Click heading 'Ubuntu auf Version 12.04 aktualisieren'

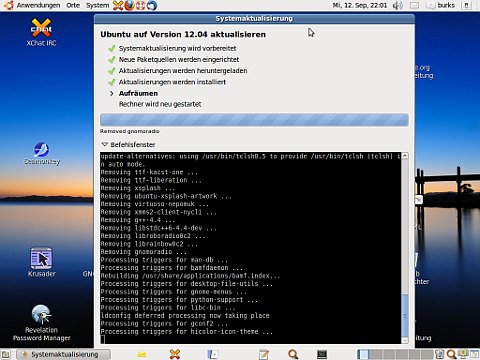coord(183,34)
